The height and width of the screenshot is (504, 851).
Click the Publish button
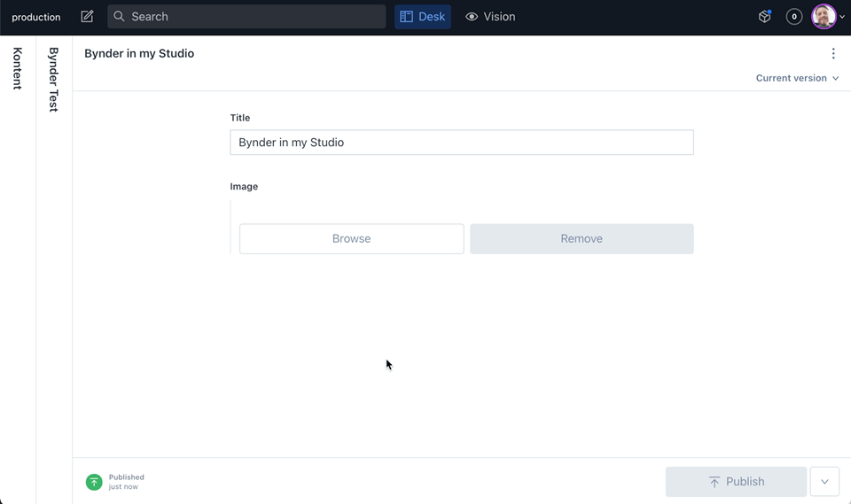point(737,482)
